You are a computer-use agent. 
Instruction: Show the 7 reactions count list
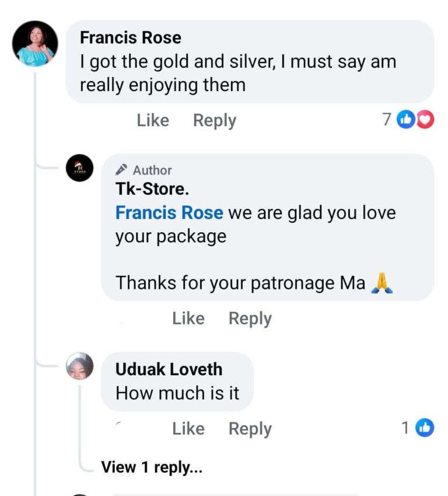coord(386,120)
